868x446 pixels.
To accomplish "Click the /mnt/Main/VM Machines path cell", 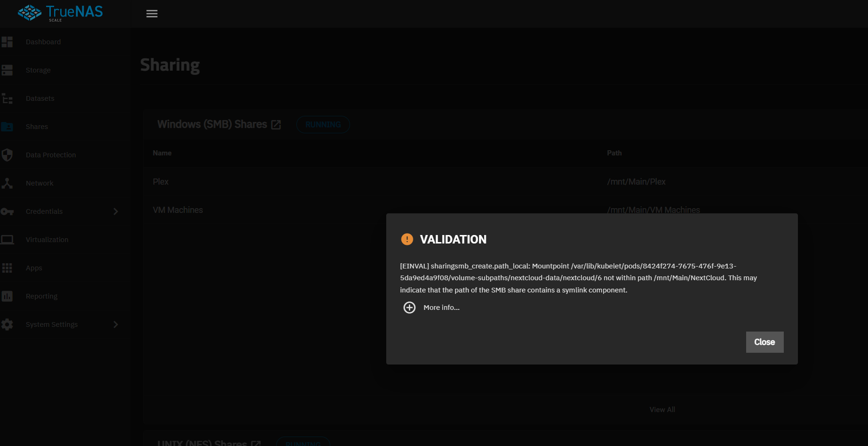I will [x=653, y=210].
